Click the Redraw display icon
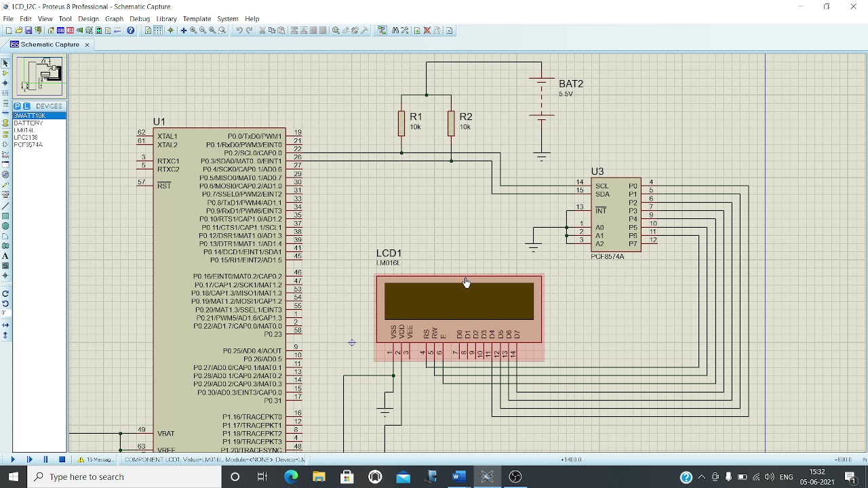Screen dimensions: 868x488 pyautogui.click(x=148, y=30)
